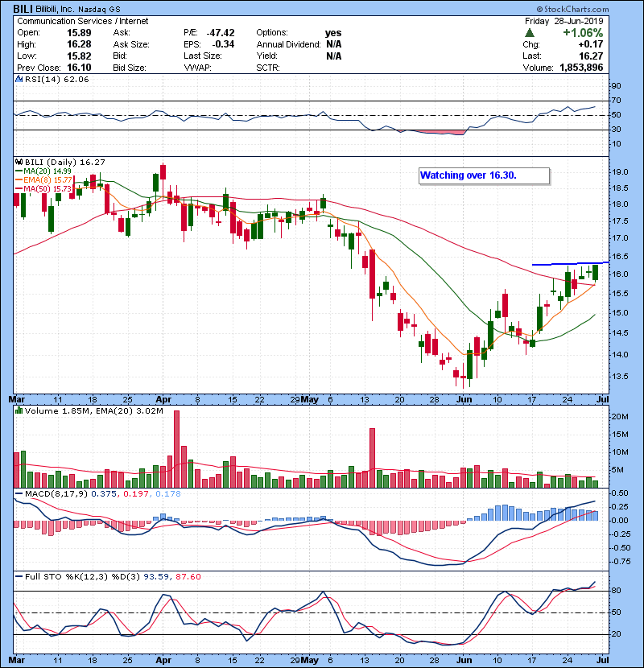Click the 'Jun' label below the price chart

(x=464, y=400)
